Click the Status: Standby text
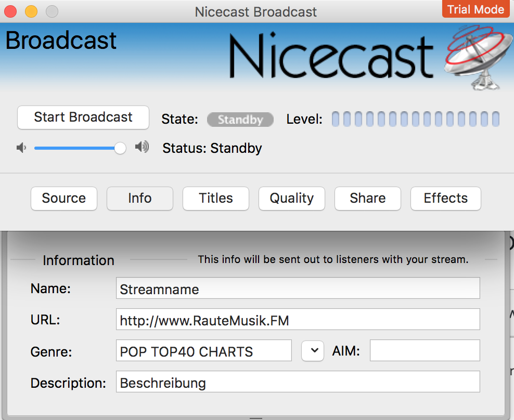This screenshot has width=514, height=420. [x=212, y=148]
